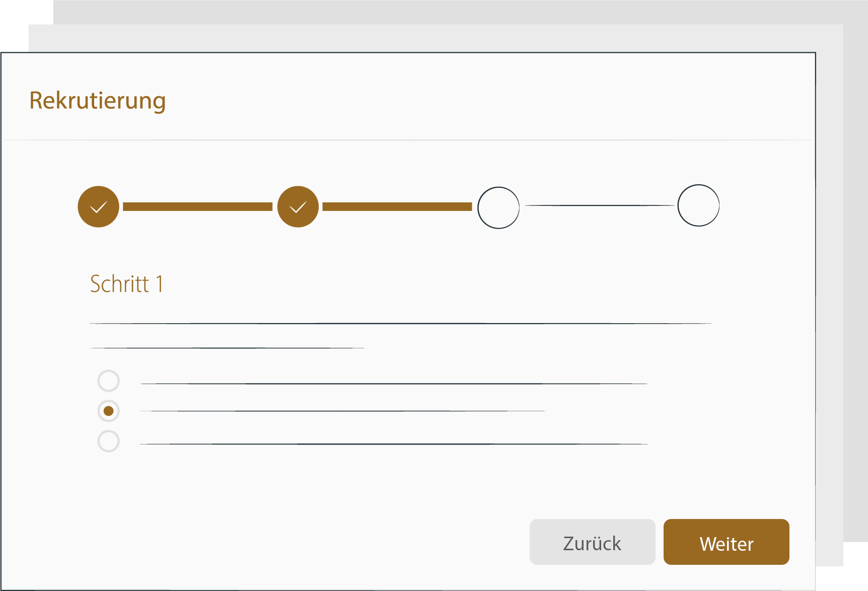Select the top unselected radio option
Viewport: 868px width, 591px height.
pyautogui.click(x=108, y=381)
